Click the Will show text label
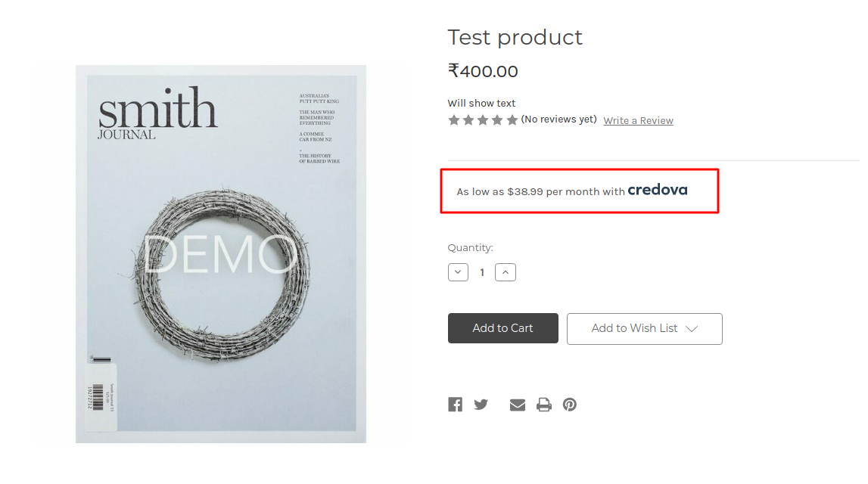The height and width of the screenshot is (484, 868). coord(481,103)
